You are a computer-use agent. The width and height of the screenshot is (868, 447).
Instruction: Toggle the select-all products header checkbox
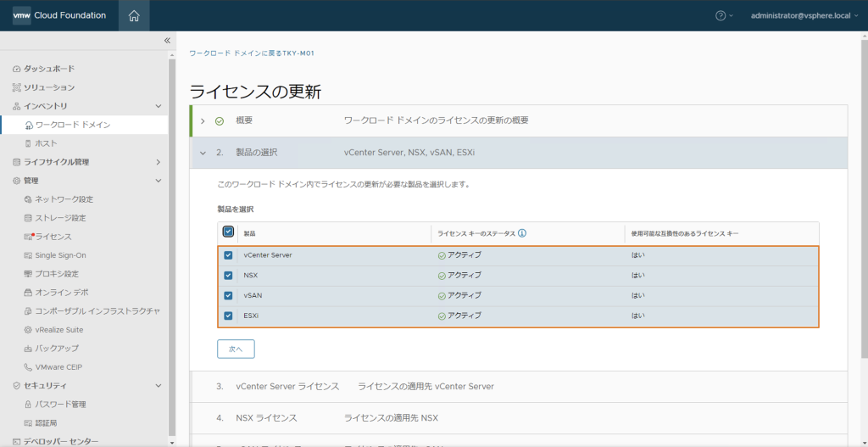click(228, 232)
